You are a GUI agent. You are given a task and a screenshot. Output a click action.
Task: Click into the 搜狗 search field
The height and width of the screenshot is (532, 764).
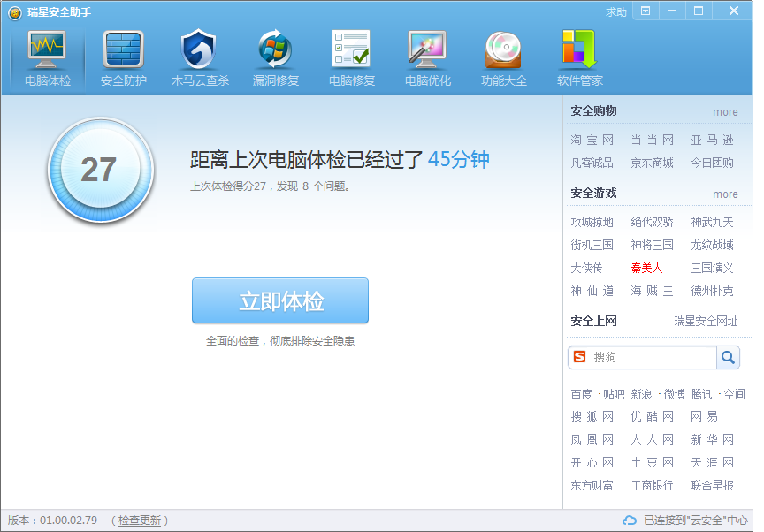coord(652,357)
